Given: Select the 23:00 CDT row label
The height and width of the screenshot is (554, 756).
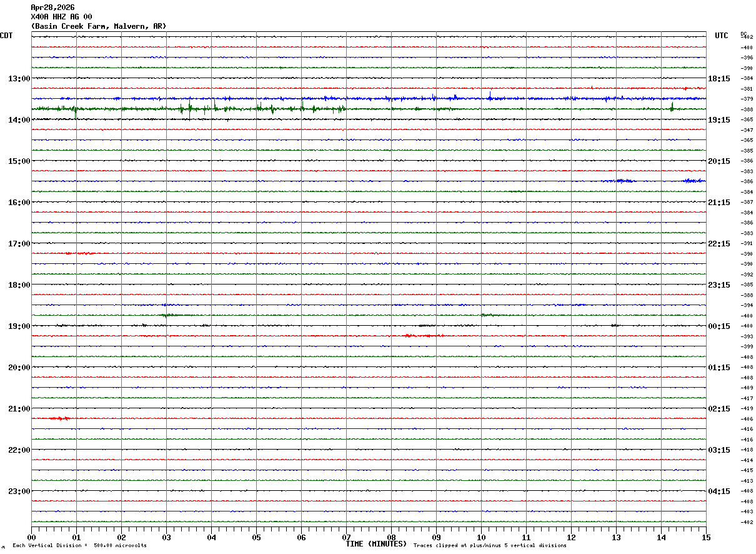Looking at the screenshot, I should click(x=19, y=491).
